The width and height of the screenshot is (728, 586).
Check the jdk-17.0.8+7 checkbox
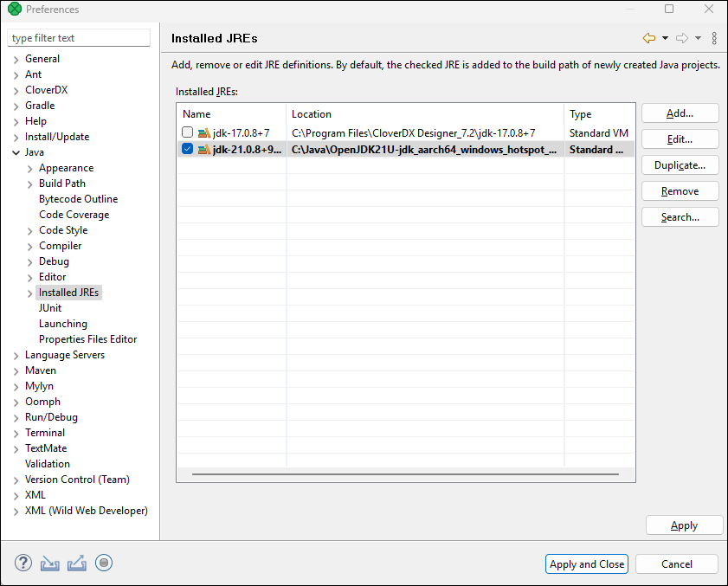click(x=187, y=132)
